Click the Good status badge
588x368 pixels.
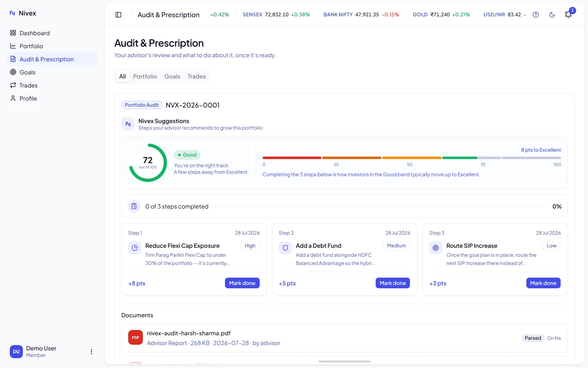[x=187, y=155]
